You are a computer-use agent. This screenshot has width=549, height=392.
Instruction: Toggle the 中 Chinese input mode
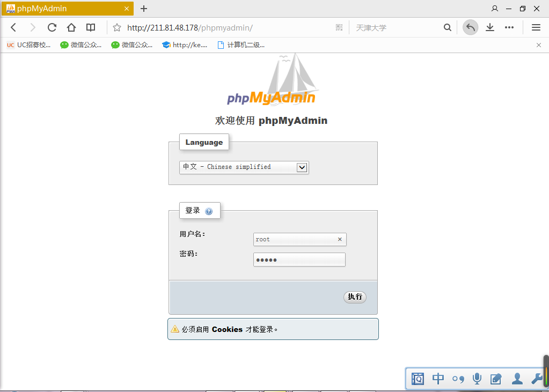pyautogui.click(x=438, y=379)
